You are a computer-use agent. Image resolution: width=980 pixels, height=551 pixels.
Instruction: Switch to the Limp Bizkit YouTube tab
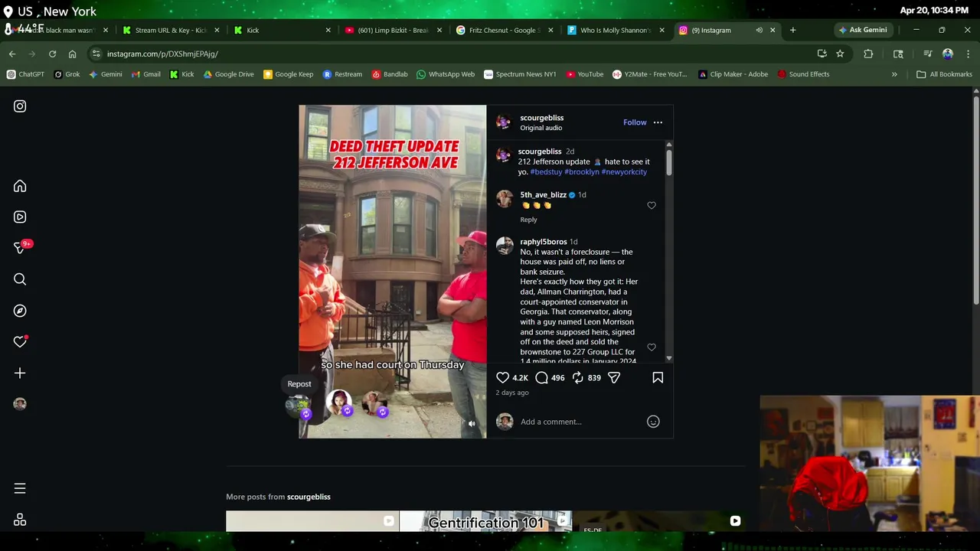393,30
